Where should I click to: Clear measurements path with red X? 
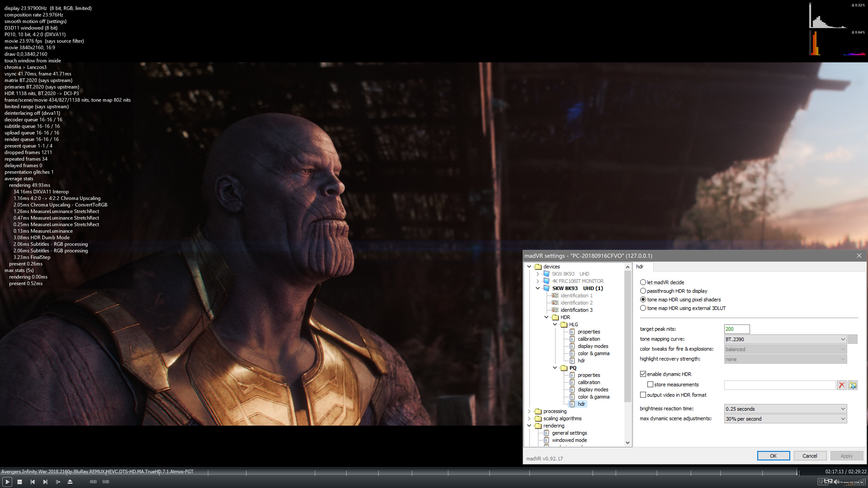[841, 385]
